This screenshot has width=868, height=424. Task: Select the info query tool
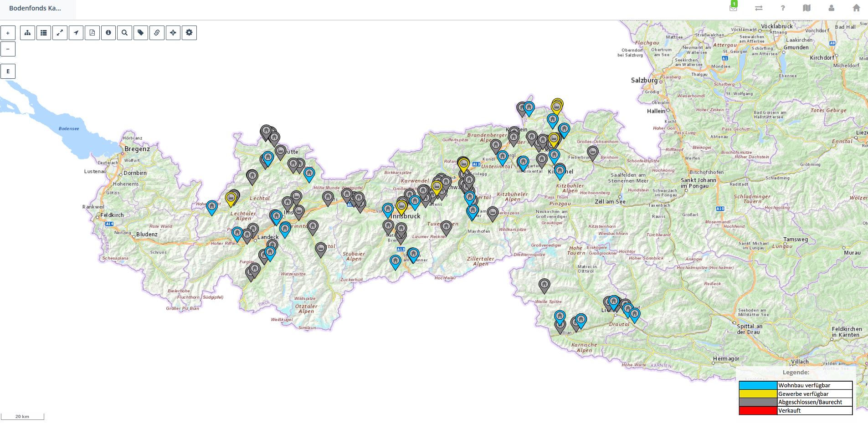[108, 33]
